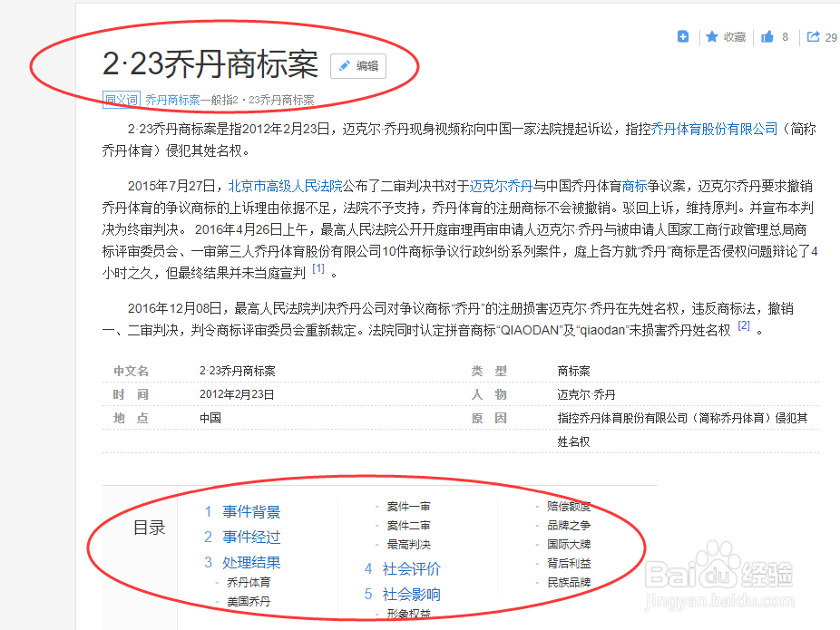Open the 最高判决 subsection entry

(409, 545)
